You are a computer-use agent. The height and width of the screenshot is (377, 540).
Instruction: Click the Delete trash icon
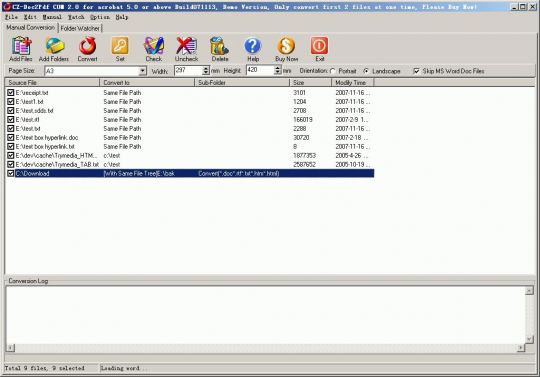[x=219, y=46]
